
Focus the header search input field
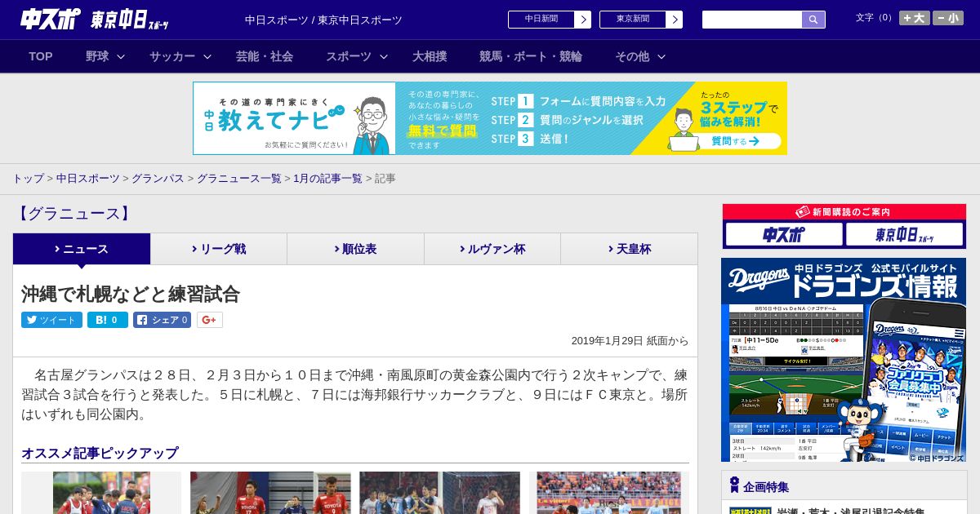tap(752, 20)
